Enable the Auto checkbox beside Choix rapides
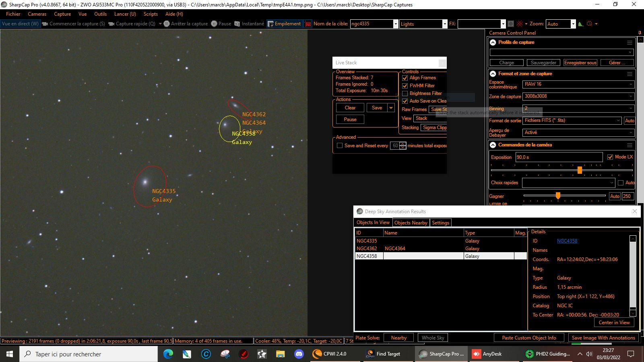Image resolution: width=644 pixels, height=362 pixels. pos(621,183)
